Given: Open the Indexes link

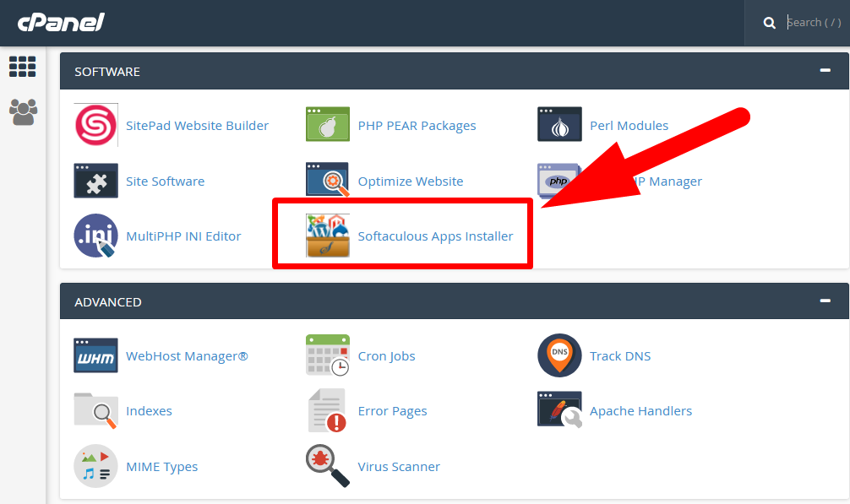Looking at the screenshot, I should pos(149,411).
